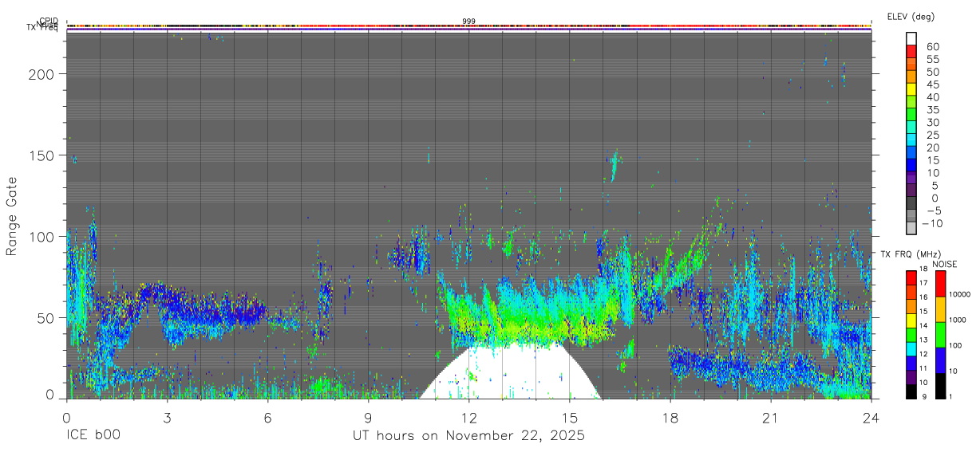Click the "100" range gate tick label
980x452 pixels.
point(41,237)
